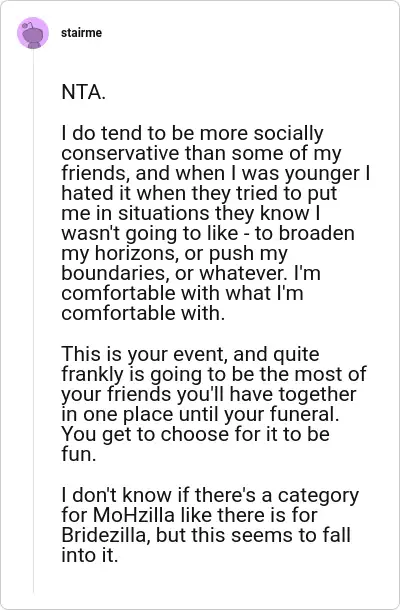
Task: Click the line "frankly is going to be the most of"
Action: [x=214, y=374]
